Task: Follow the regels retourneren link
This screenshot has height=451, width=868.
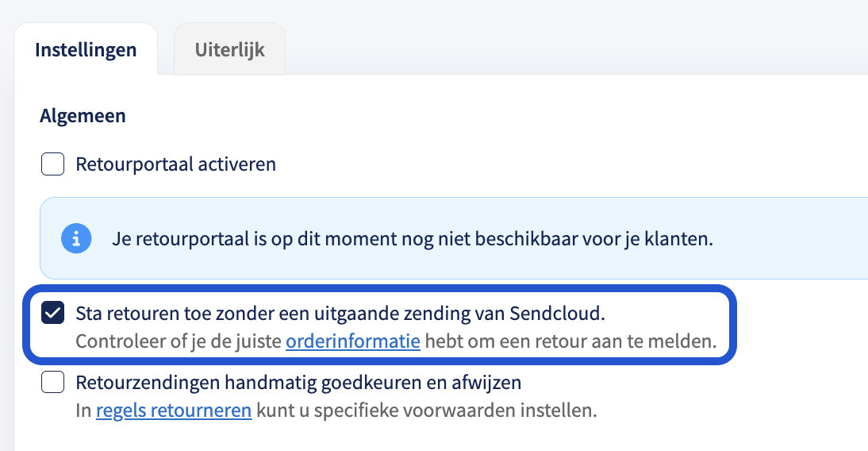Action: coord(174,410)
